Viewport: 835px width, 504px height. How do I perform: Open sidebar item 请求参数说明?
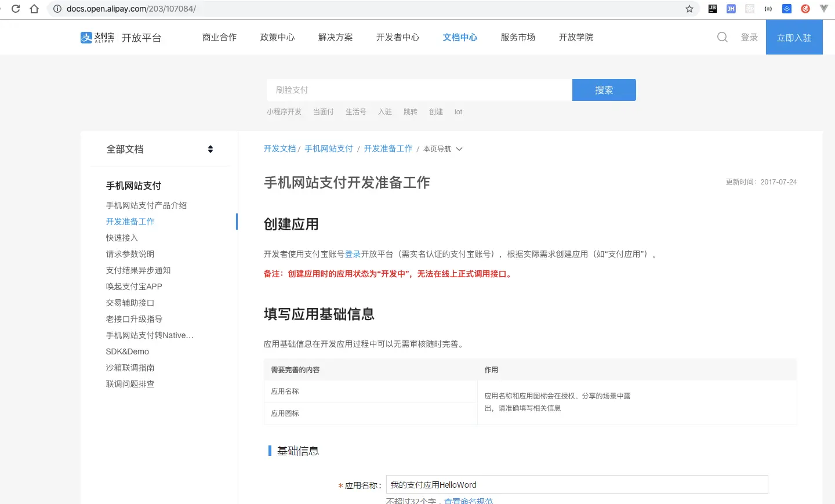point(130,254)
